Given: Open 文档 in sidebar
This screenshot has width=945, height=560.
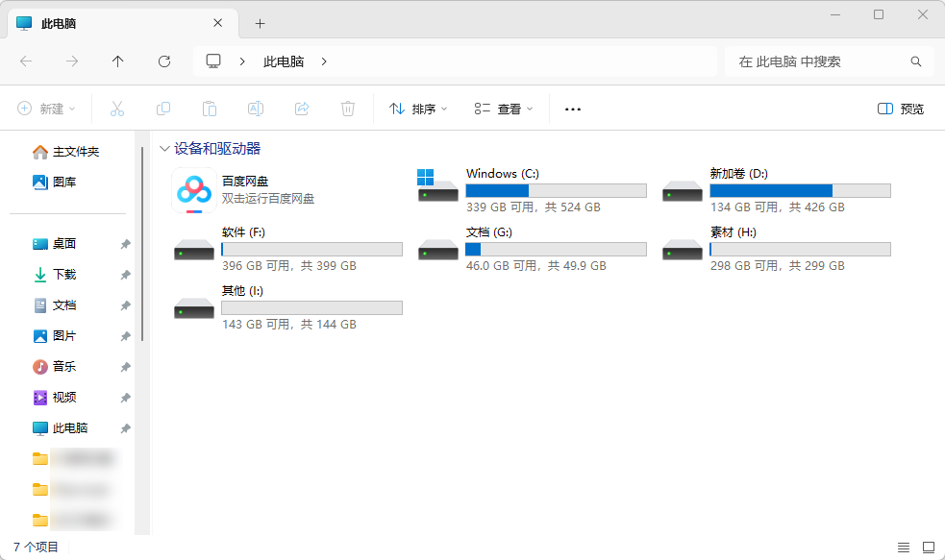Looking at the screenshot, I should coord(54,305).
